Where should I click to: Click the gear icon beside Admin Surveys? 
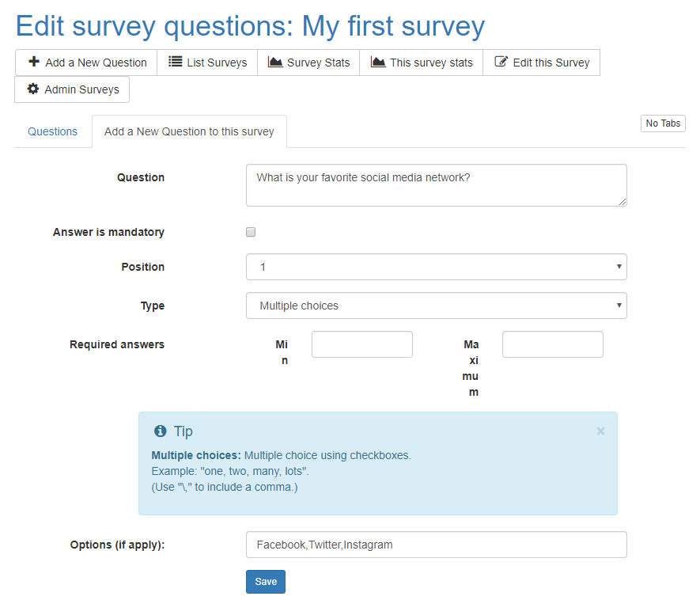[33, 89]
